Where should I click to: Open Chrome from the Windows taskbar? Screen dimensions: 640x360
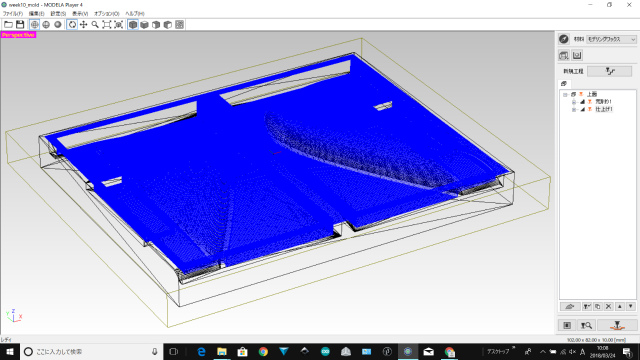pyautogui.click(x=263, y=351)
